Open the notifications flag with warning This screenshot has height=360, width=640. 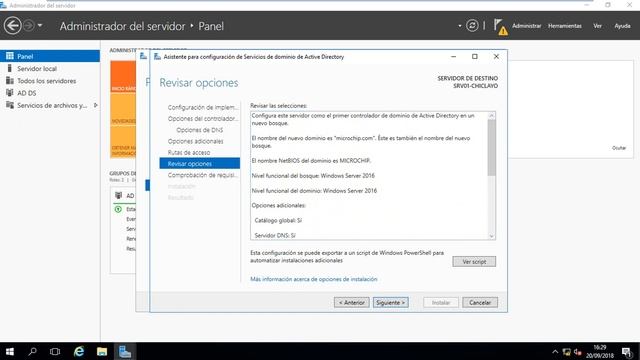[x=500, y=27]
